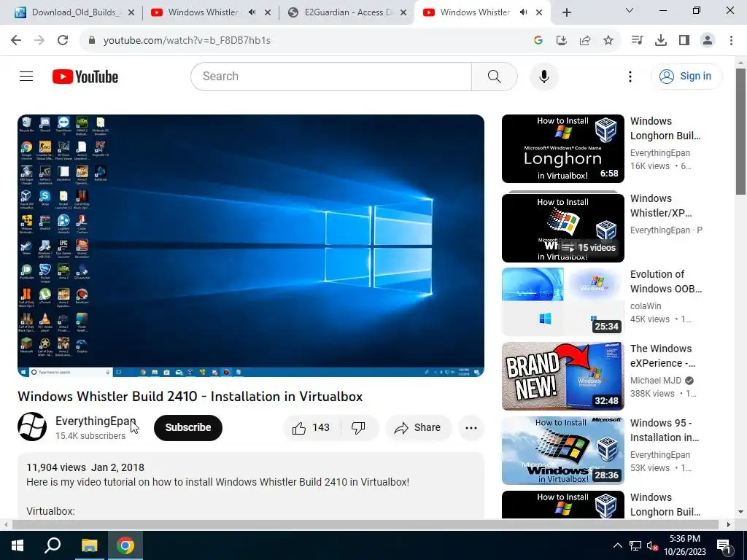
Task: Like the video with thumbs up
Action: (311, 427)
